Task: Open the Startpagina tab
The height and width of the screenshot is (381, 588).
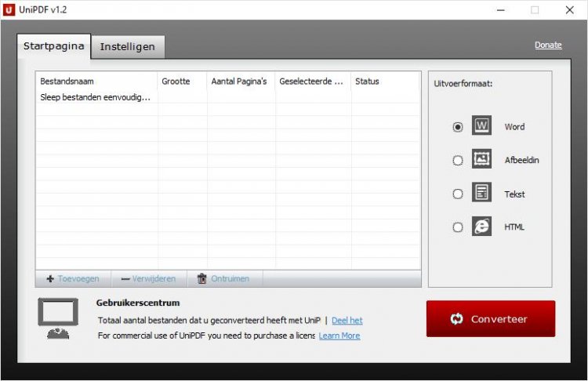Action: point(54,45)
